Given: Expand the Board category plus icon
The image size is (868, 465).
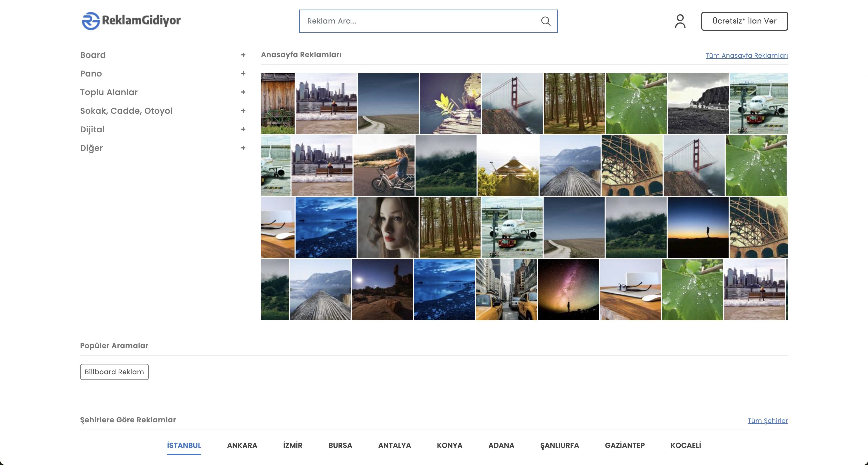Looking at the screenshot, I should coord(243,55).
